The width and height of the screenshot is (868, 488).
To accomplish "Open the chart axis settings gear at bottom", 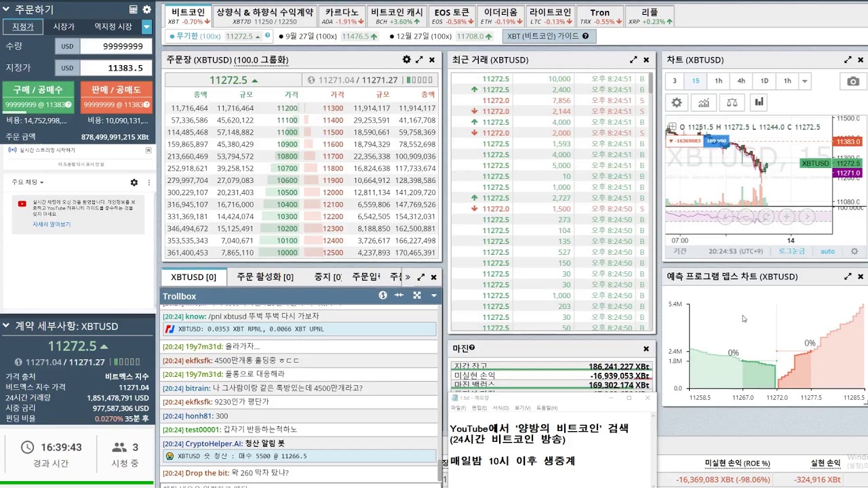I will (x=854, y=251).
